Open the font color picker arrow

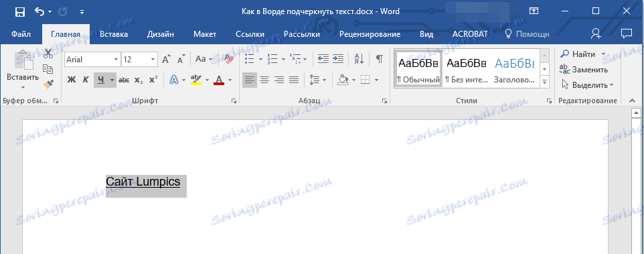pos(230,80)
